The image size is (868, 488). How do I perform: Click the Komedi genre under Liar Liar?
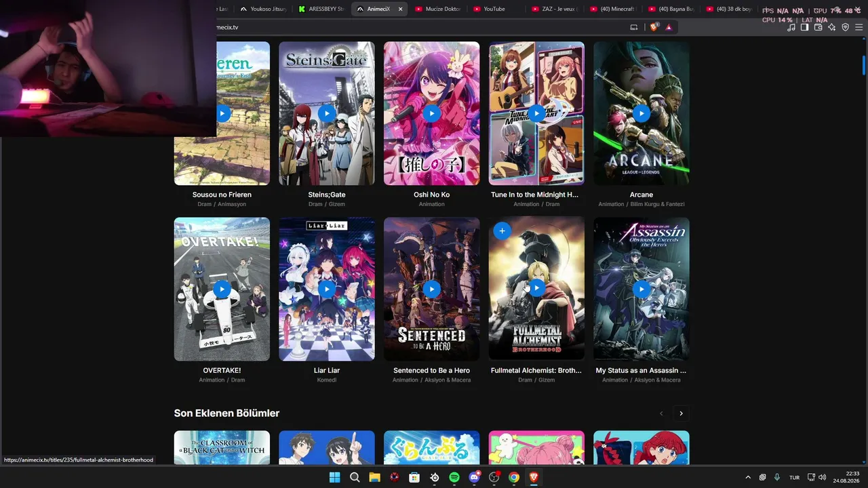(x=327, y=380)
